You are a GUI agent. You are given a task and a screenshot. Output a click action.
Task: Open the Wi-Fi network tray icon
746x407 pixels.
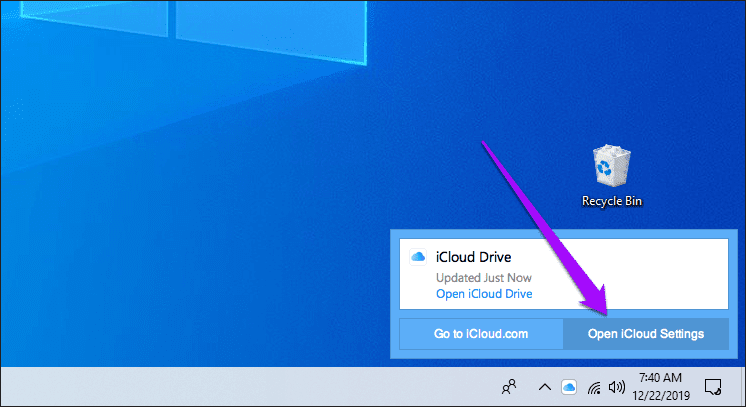point(594,387)
